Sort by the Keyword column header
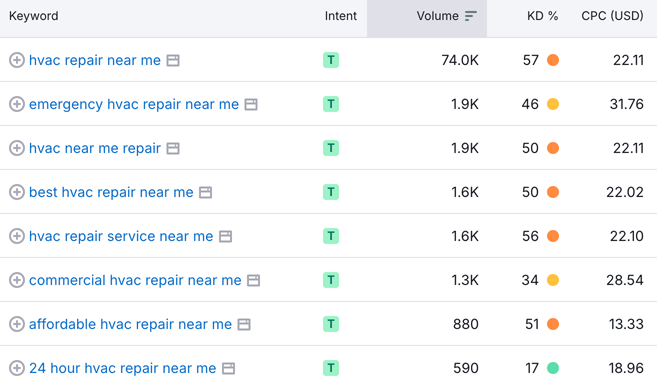 point(34,16)
